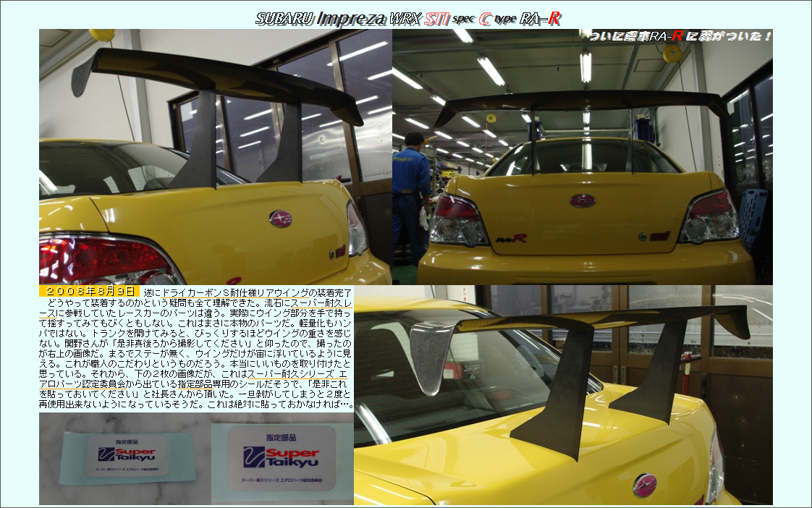Screen dimensions: 812x508
Task: Click the red STI text in the page title
Action: click(x=437, y=19)
